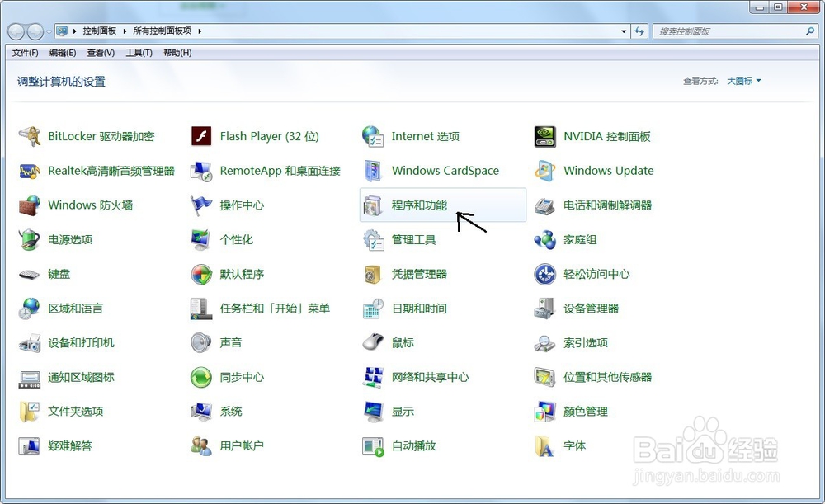The image size is (825, 504).
Task: Open the 声音 speaker icon
Action: (x=201, y=342)
